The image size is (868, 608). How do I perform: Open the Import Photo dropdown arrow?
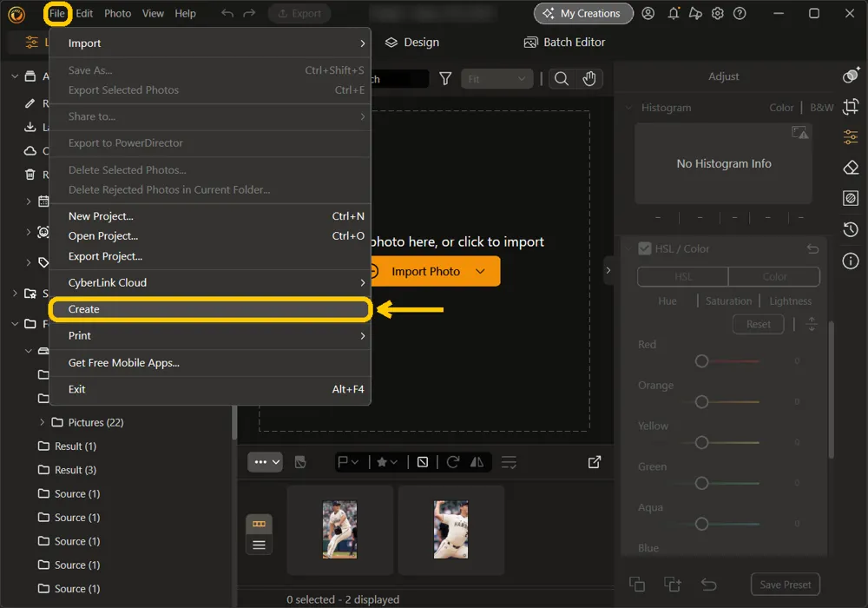click(480, 271)
